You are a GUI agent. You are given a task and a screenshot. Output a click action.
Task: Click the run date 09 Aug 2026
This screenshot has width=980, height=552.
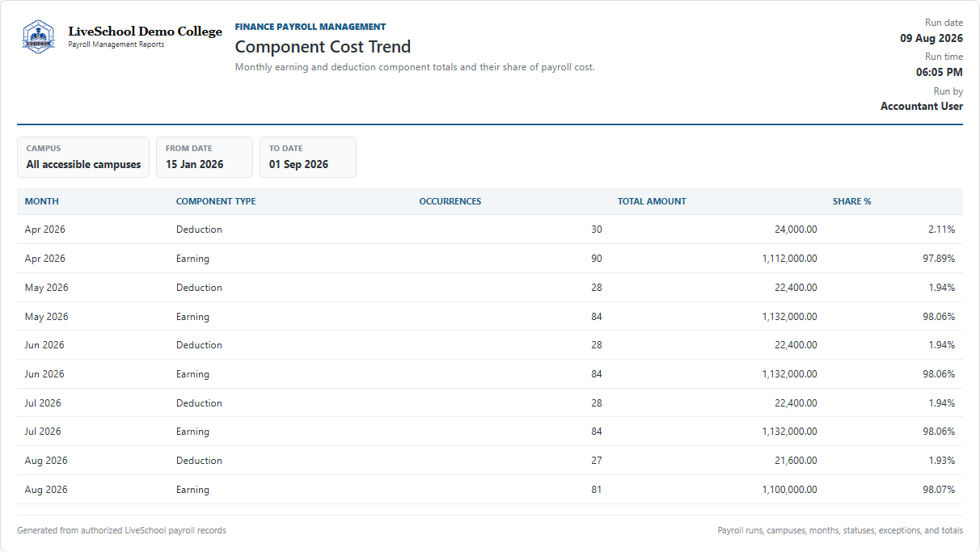[931, 38]
